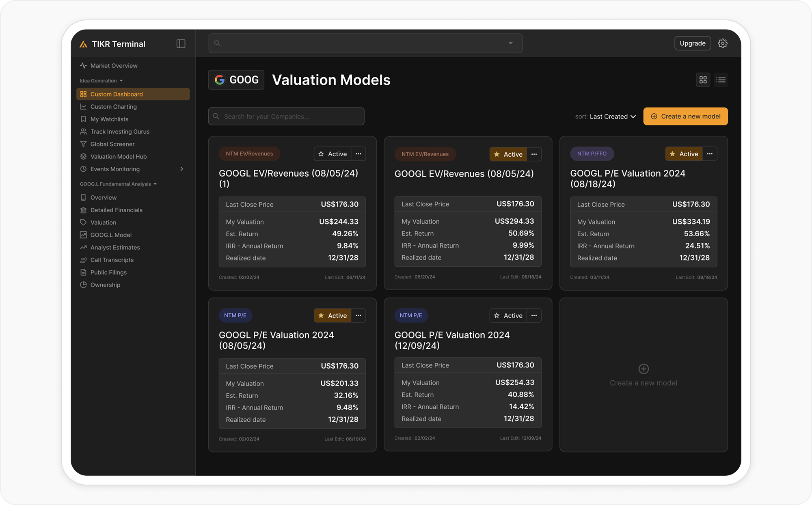Select IRR 24.51% value
Viewport: 812px width, 505px height.
698,246
